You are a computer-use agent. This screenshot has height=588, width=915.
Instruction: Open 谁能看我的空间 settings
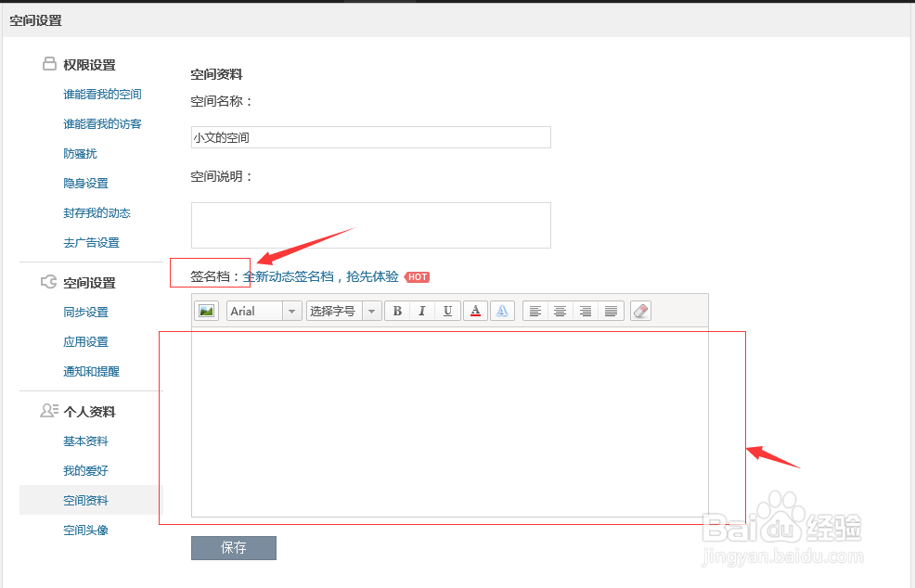coord(102,94)
